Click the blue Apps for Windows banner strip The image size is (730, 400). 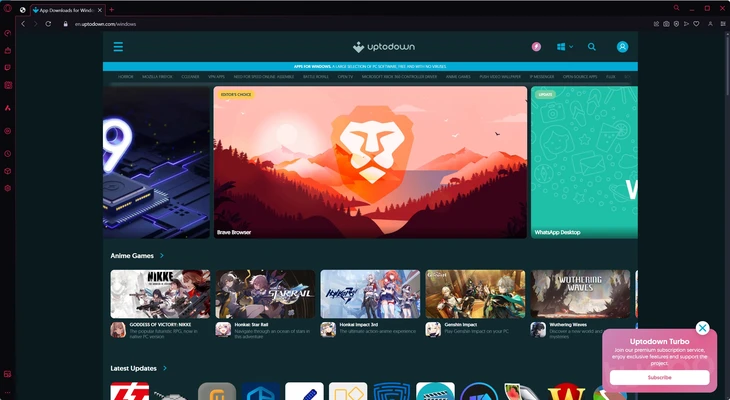(x=370, y=67)
